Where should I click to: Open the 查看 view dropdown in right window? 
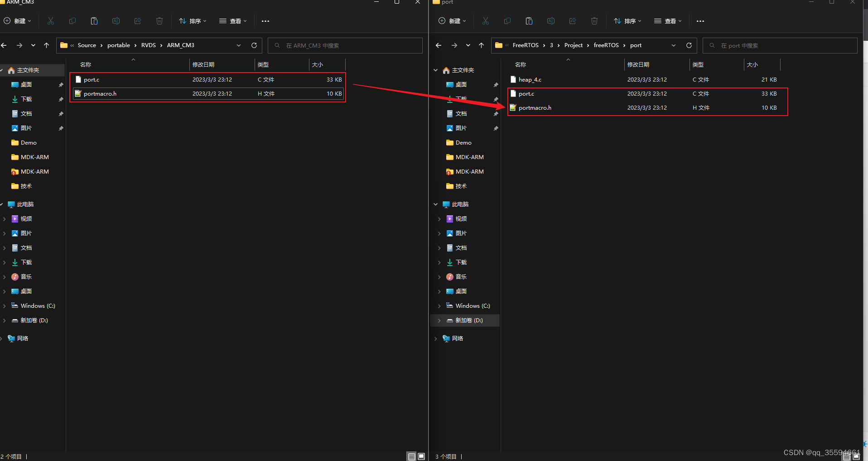667,21
